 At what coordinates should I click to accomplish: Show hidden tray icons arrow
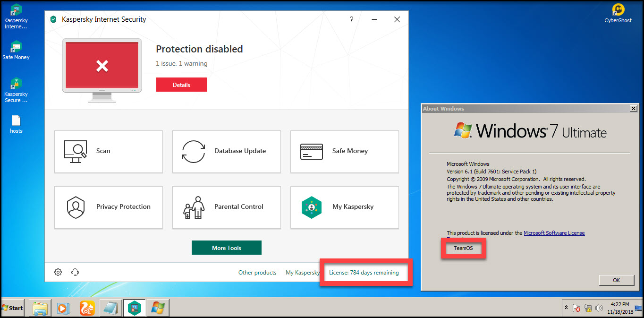[x=566, y=308]
